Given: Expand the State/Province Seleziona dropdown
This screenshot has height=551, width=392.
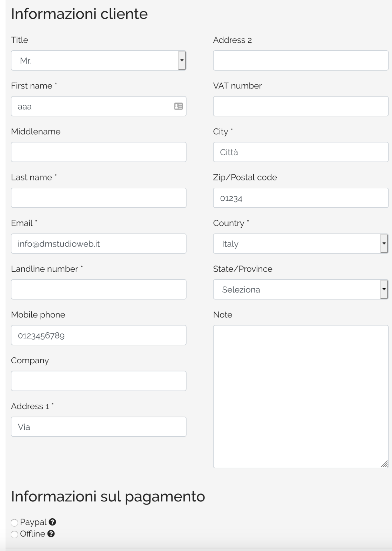Looking at the screenshot, I should [x=300, y=290].
